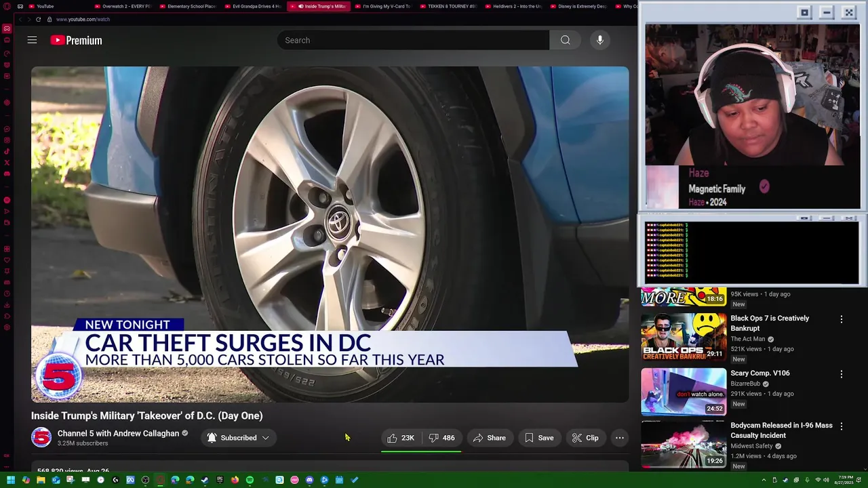Screen dimensions: 868x488
Task: Share the video
Action: [x=489, y=438]
